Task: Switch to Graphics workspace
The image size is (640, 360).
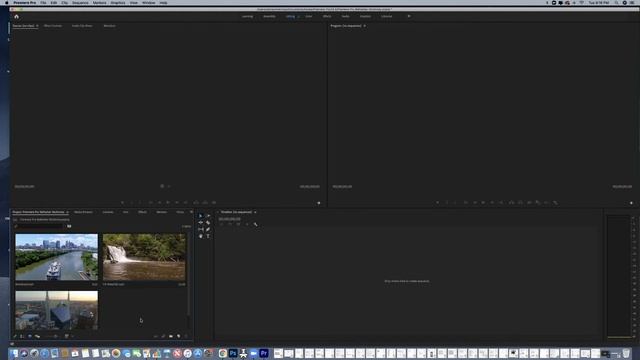Action: point(365,16)
